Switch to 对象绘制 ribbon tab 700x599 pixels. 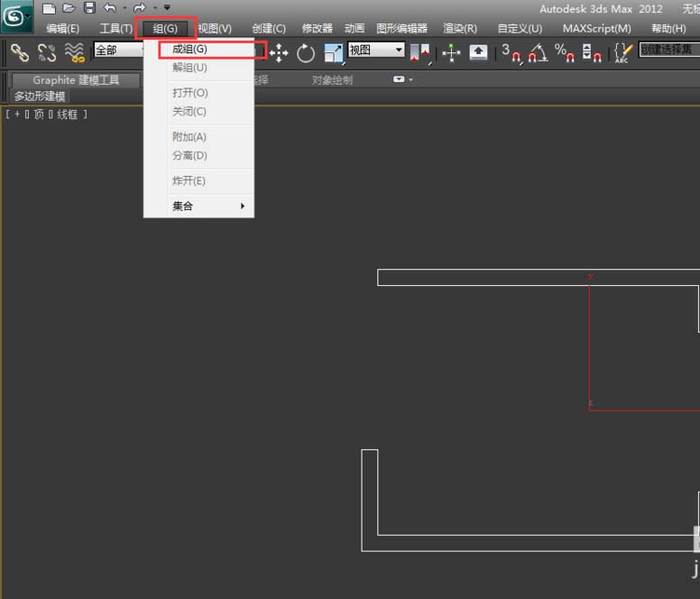pos(332,80)
